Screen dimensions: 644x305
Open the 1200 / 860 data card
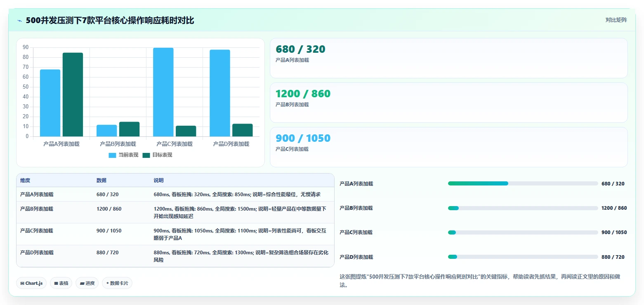tap(448, 103)
